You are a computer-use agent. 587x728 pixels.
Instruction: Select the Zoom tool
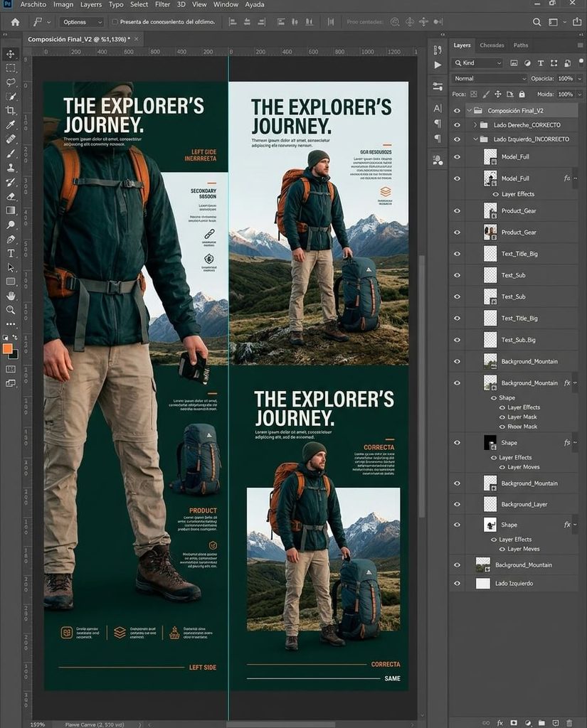tap(11, 310)
